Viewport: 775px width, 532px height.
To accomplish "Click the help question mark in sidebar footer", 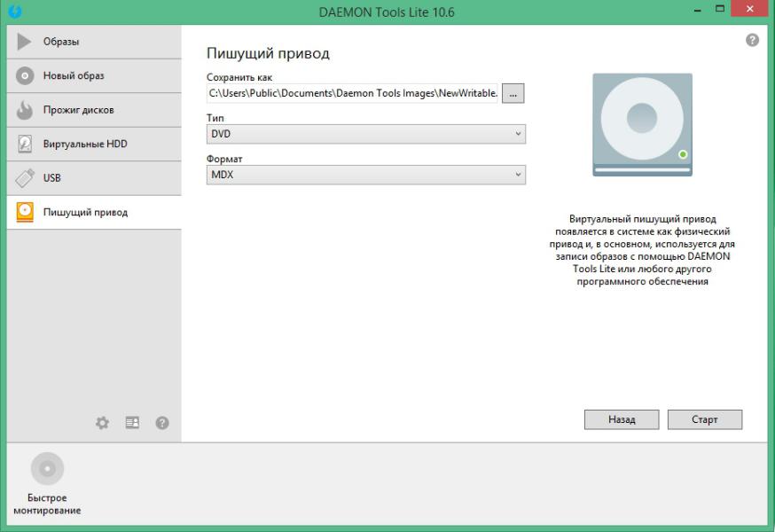I will 162,423.
